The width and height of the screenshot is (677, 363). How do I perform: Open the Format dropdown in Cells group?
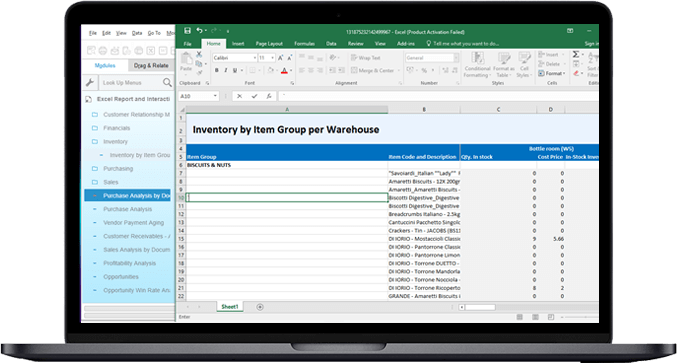(x=552, y=73)
